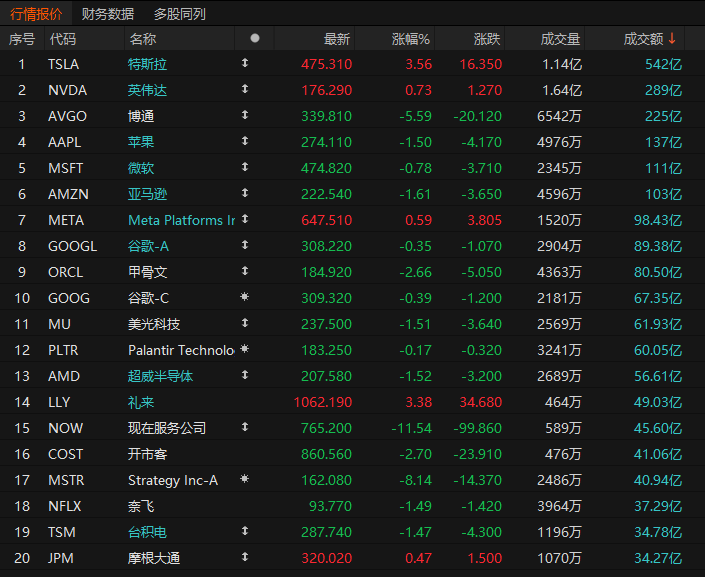Click the marker icon in the TSLA row

(245, 63)
